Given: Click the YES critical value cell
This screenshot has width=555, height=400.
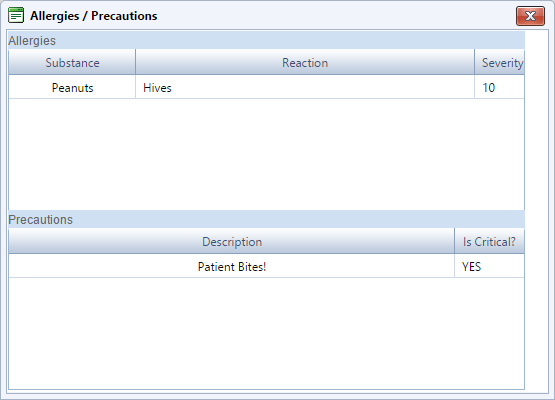Looking at the screenshot, I should [490, 266].
